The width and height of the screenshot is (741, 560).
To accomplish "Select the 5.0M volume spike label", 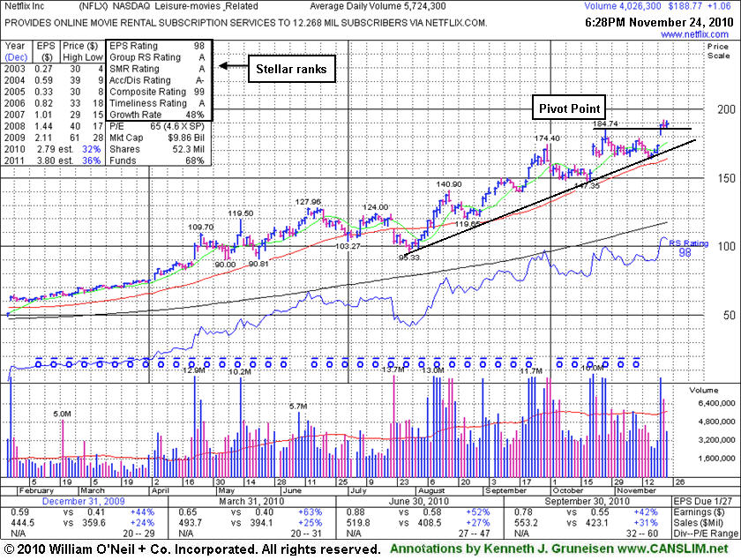I will point(62,414).
